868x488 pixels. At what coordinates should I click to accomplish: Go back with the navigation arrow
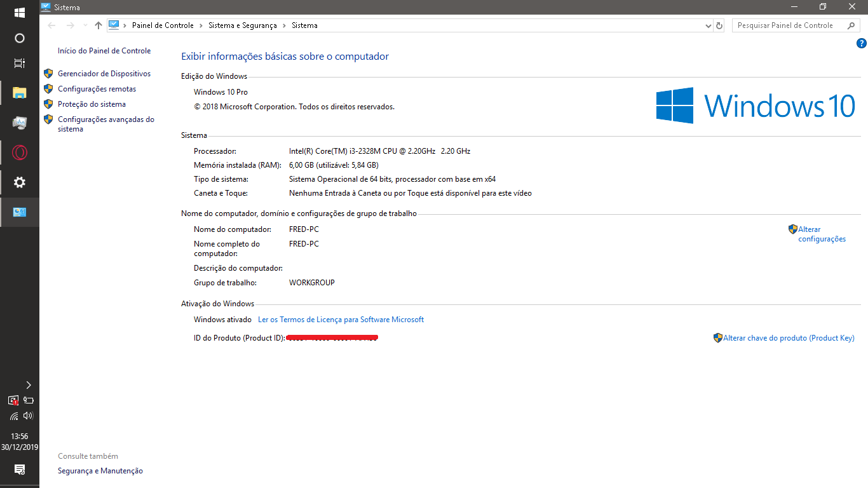pyautogui.click(x=51, y=25)
